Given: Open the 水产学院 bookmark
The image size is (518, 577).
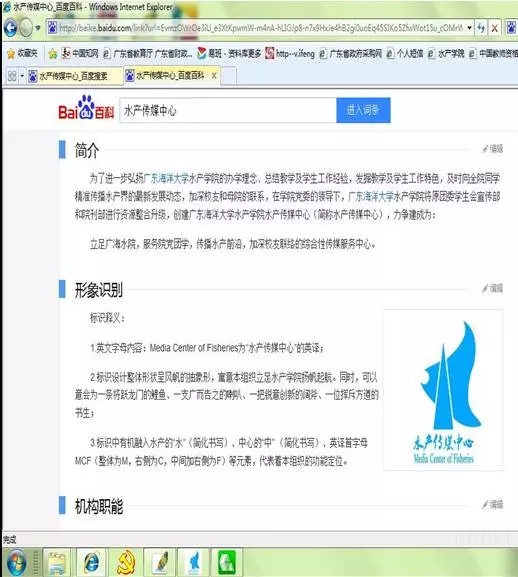Looking at the screenshot, I should pos(446,54).
